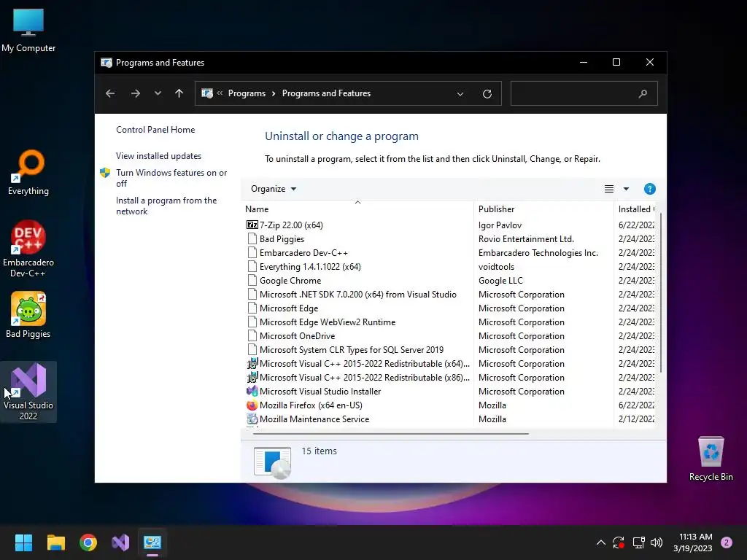
Task: Open Control Panel Home link
Action: pos(155,130)
